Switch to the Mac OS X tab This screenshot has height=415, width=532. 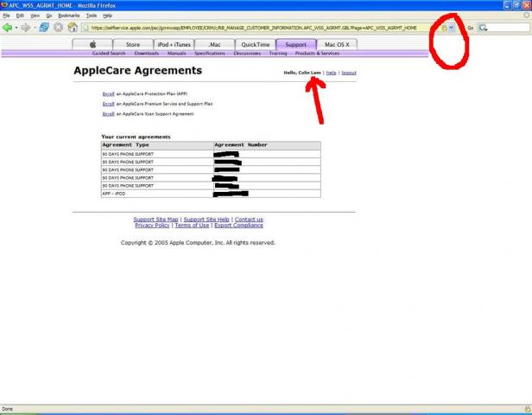coord(337,44)
